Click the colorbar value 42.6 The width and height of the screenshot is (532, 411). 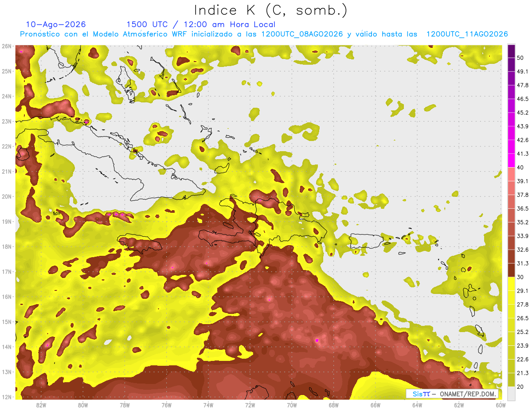522,140
